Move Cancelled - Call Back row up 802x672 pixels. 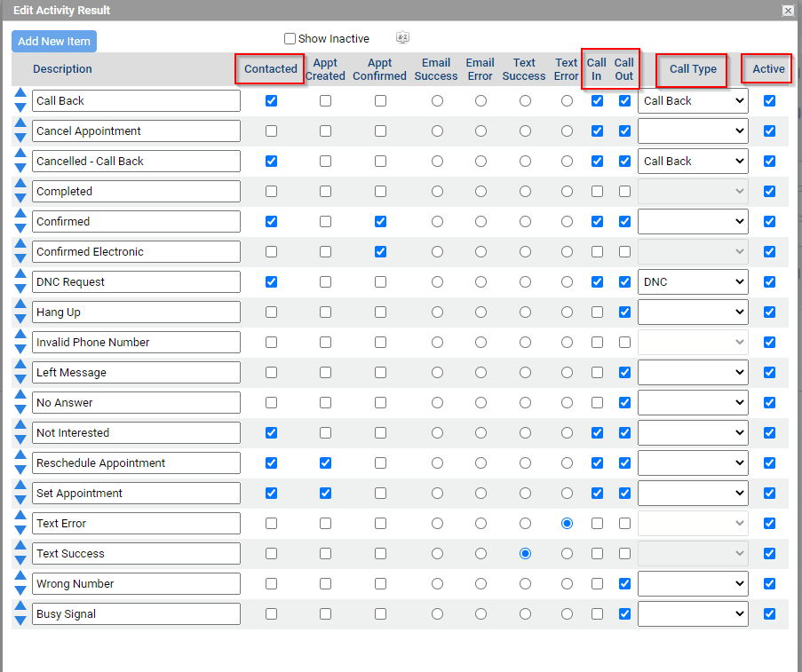tap(20, 154)
